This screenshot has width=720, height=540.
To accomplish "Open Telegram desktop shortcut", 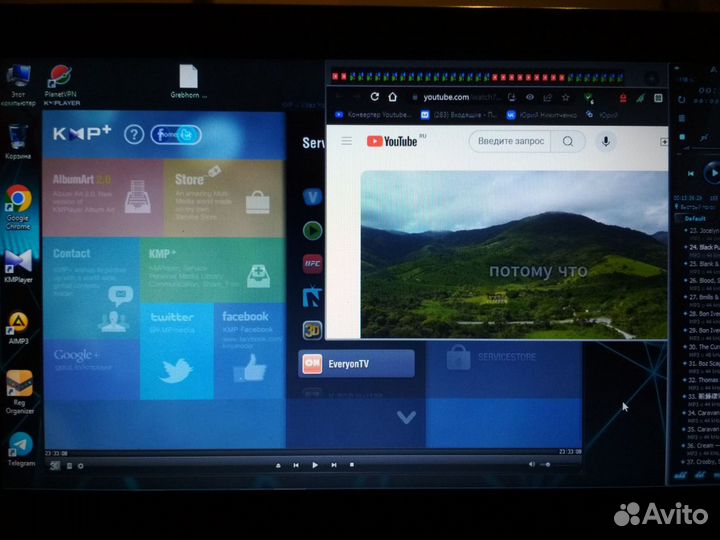I will click(21, 449).
